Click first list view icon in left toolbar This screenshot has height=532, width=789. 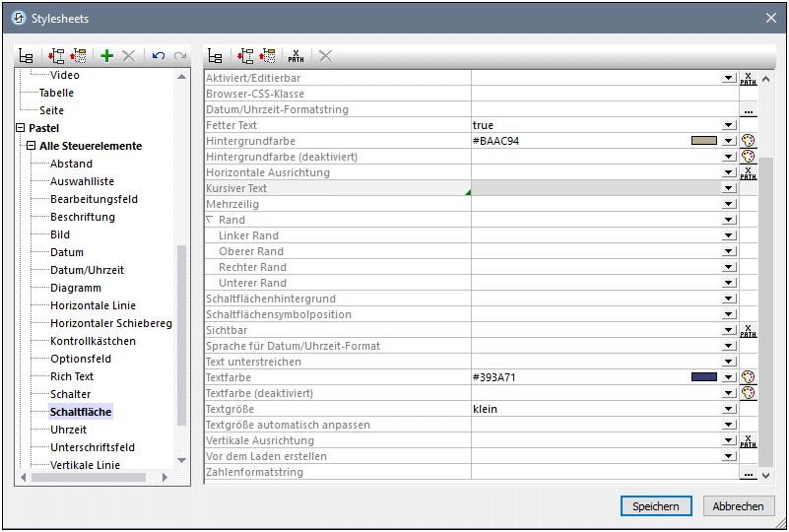(27, 56)
